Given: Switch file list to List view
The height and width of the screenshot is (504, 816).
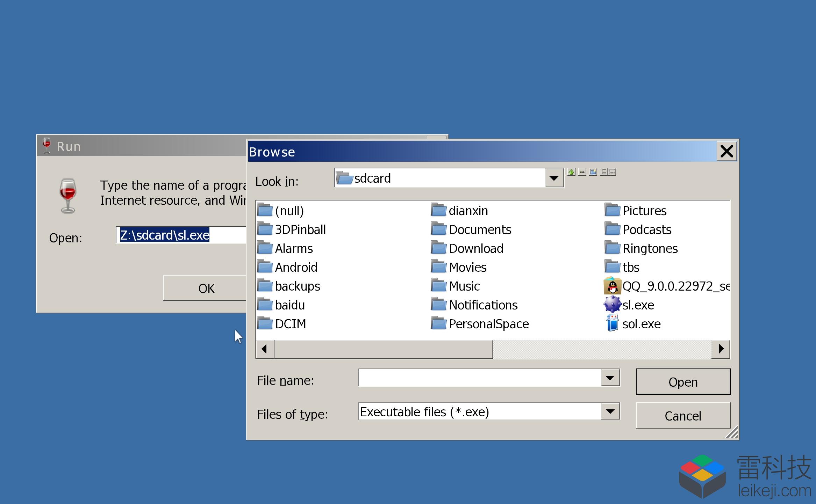Looking at the screenshot, I should point(604,172).
